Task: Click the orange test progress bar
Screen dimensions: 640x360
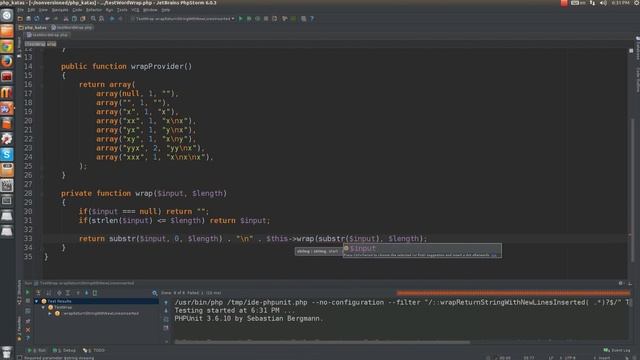Action: [513, 293]
